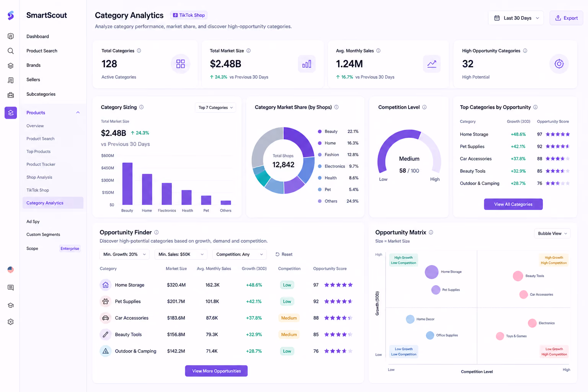Click info icon beside Category Market Share
588x392 pixels.
336,107
